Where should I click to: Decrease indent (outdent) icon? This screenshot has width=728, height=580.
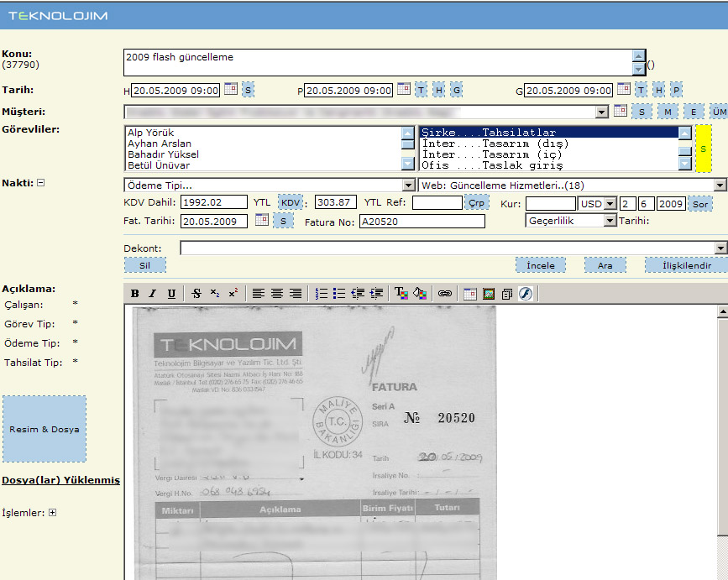tap(358, 294)
